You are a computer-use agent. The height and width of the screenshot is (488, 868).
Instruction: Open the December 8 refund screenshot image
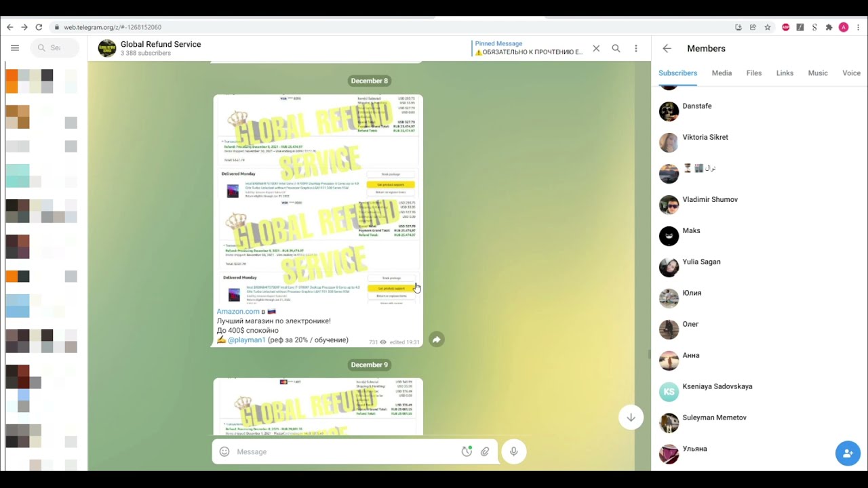coord(318,199)
